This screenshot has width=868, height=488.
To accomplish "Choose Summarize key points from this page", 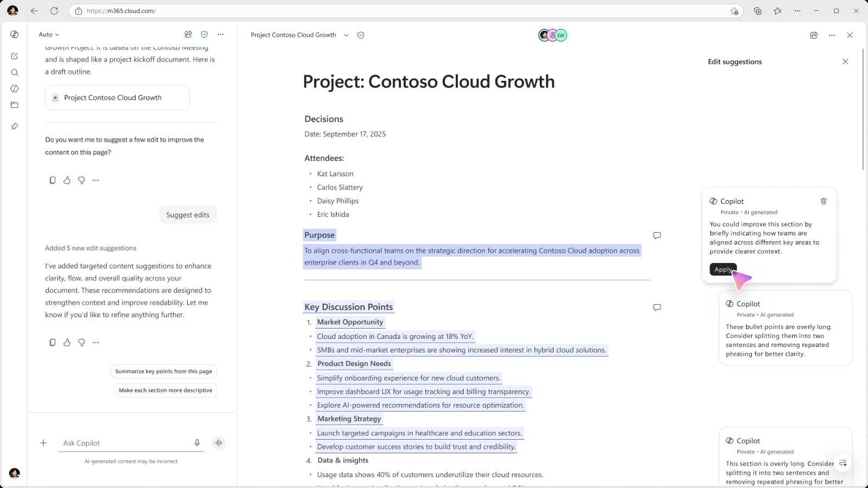I will (164, 371).
